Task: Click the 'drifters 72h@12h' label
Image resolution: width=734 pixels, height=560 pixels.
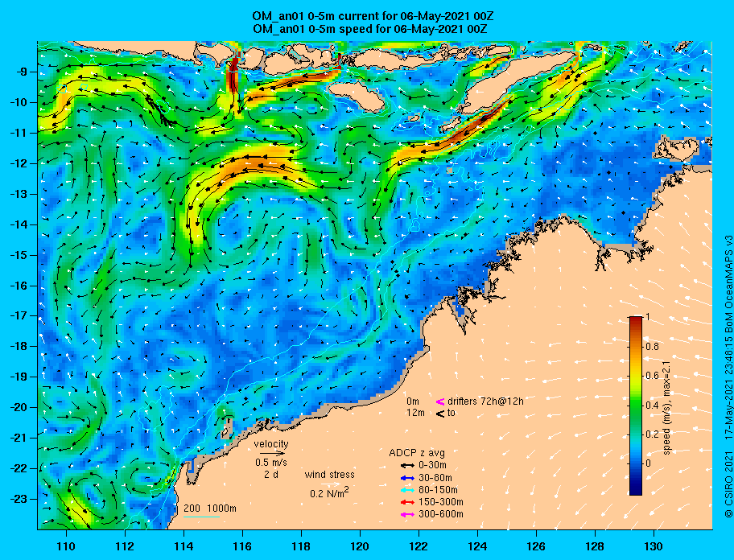Action: 485,401
